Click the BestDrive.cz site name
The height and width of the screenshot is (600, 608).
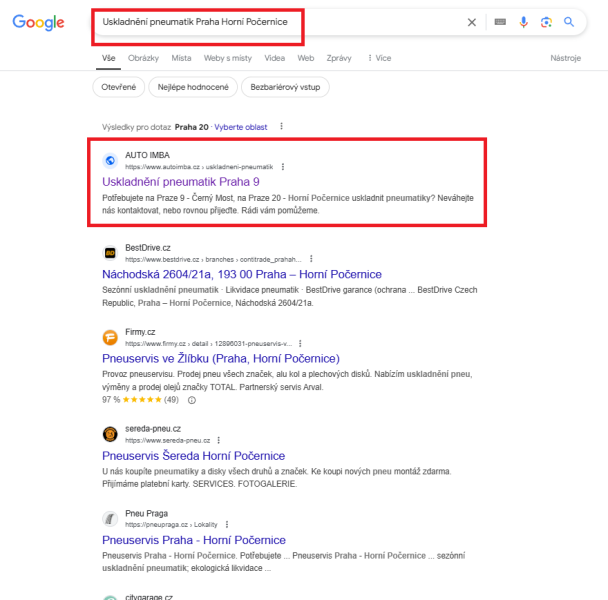pyautogui.click(x=148, y=247)
